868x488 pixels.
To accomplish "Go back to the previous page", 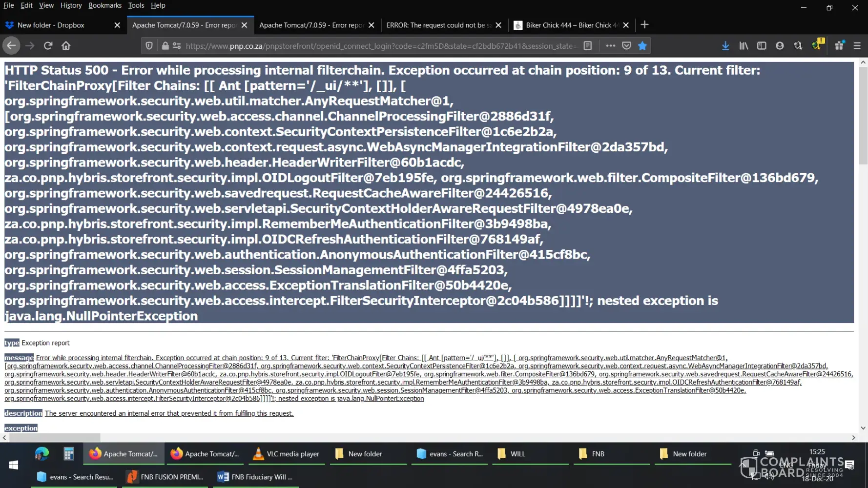I will tap(11, 46).
